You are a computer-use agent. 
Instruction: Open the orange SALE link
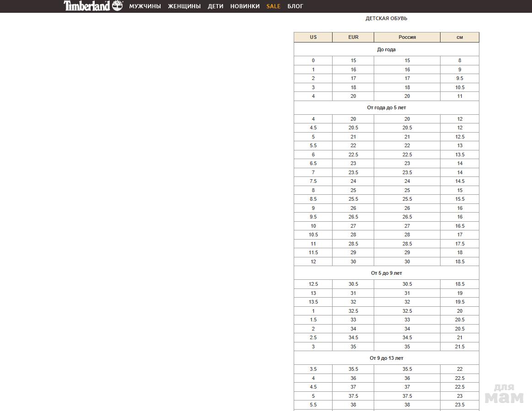click(x=274, y=6)
